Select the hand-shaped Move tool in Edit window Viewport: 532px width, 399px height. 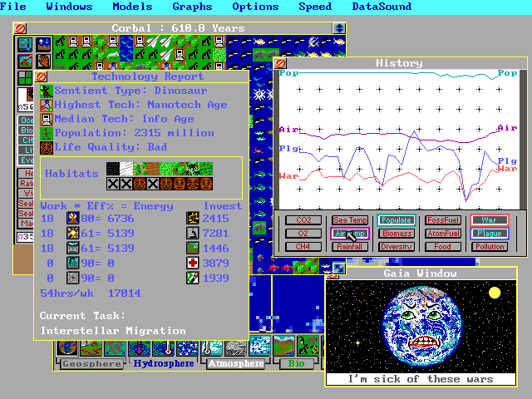[43, 62]
